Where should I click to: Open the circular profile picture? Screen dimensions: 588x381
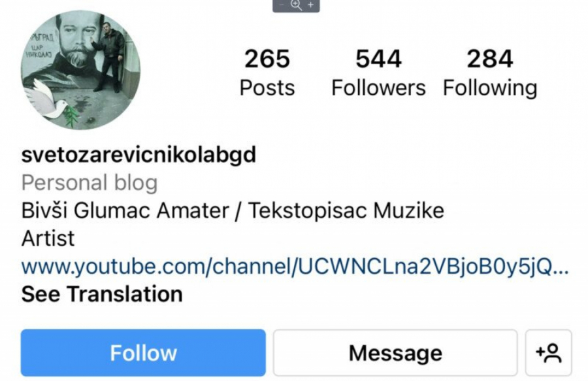pos(80,70)
